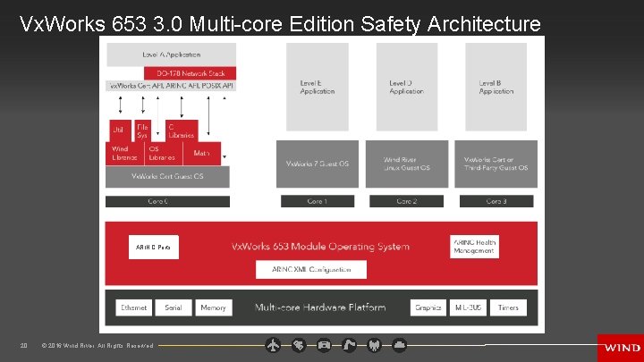Click the Memory hardware box
This screenshot has width=644, height=362.
pyautogui.click(x=214, y=307)
